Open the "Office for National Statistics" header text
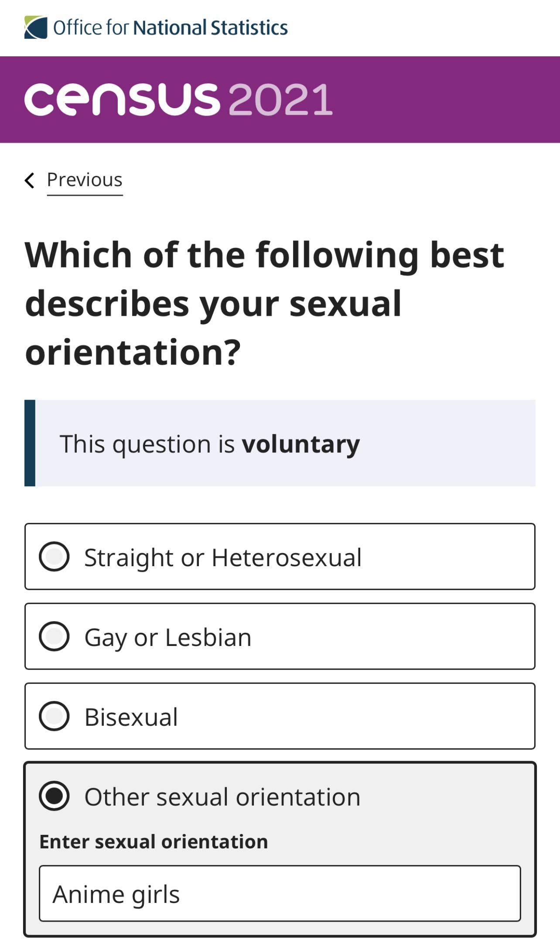The width and height of the screenshot is (560, 950). pyautogui.click(x=170, y=27)
